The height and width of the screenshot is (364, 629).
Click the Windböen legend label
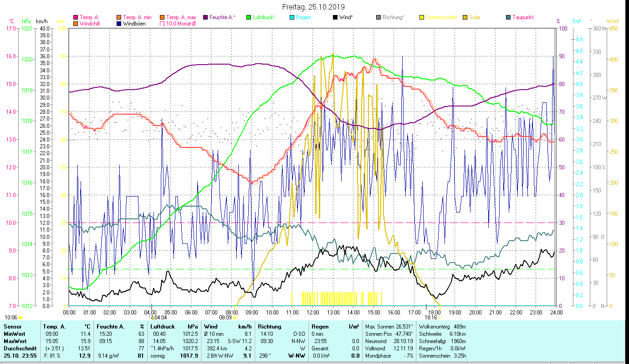tap(134, 24)
